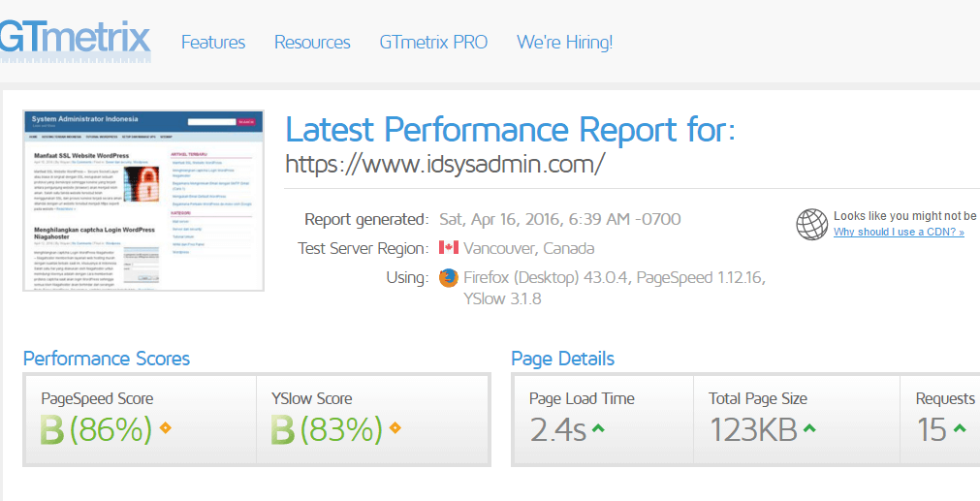Click the YSlow Score orange diamond icon
The width and height of the screenshot is (980, 501).
[x=395, y=428]
